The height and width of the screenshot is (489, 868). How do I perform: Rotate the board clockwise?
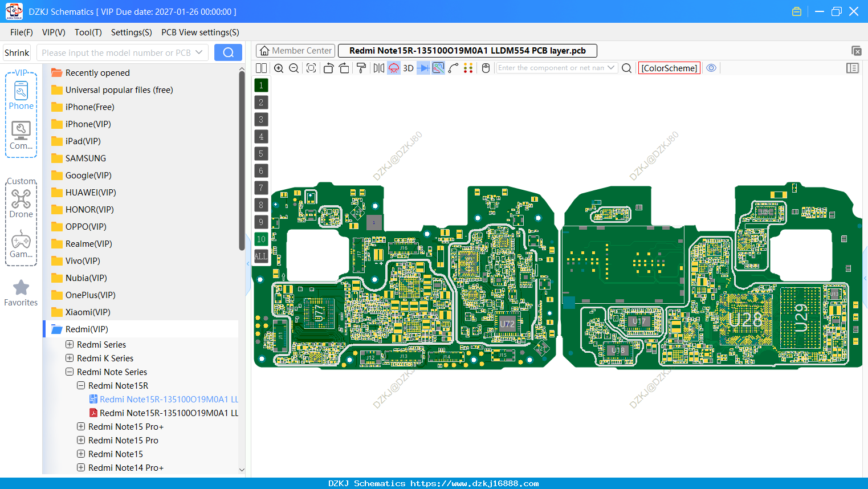tap(344, 68)
